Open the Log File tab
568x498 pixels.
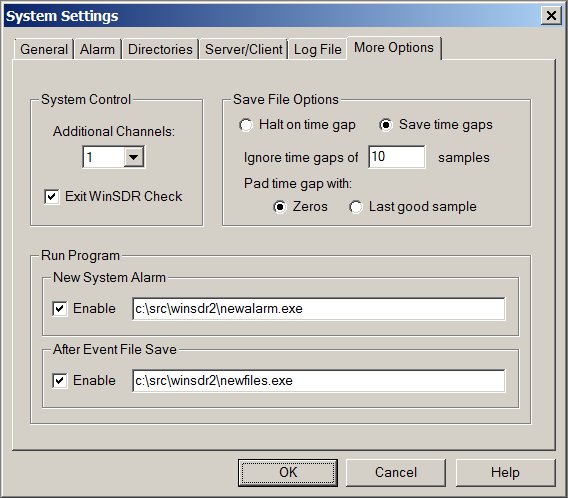(317, 49)
